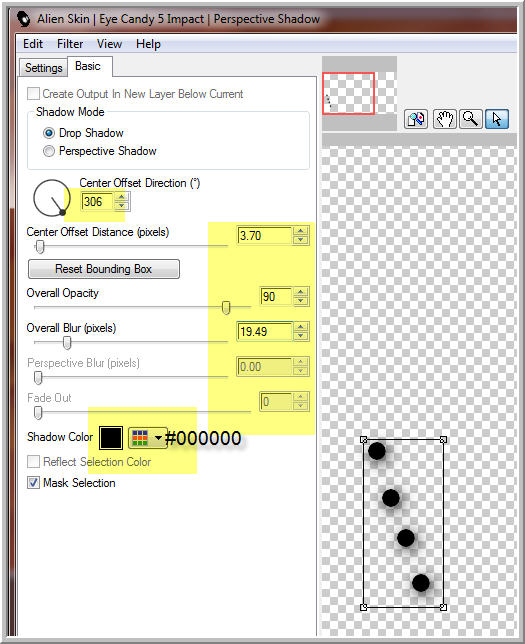Select the Perspective Shadow radio button
525x644 pixels.
[x=49, y=151]
